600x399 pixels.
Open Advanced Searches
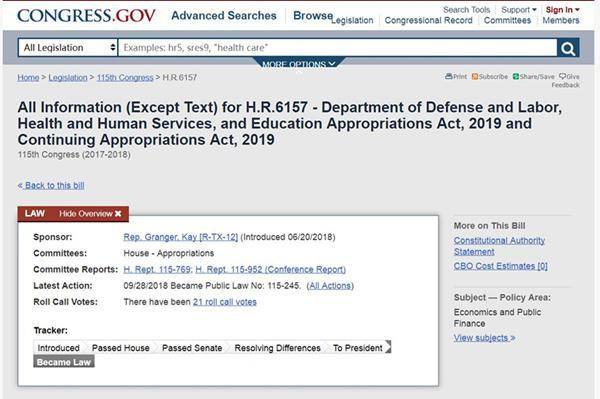(x=224, y=16)
